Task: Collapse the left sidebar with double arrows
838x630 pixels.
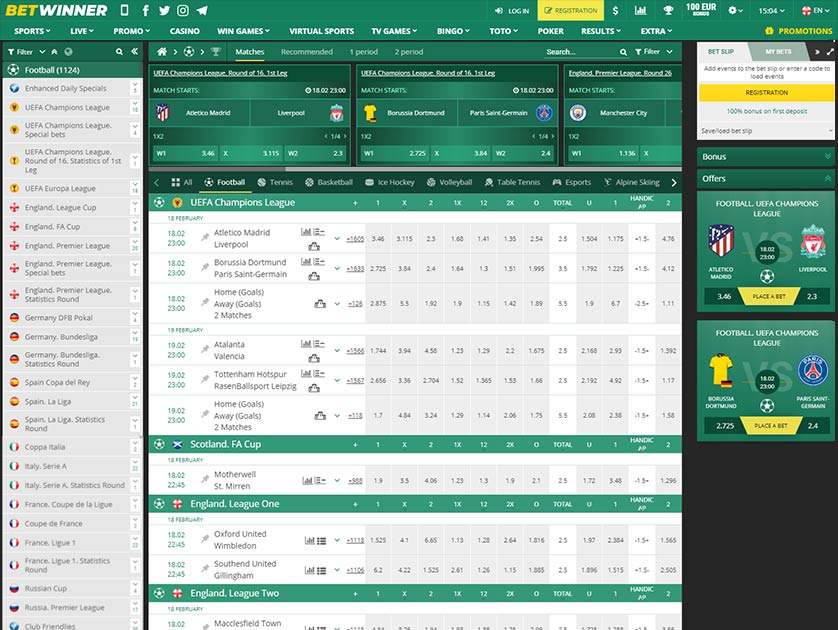Action: tap(134, 52)
